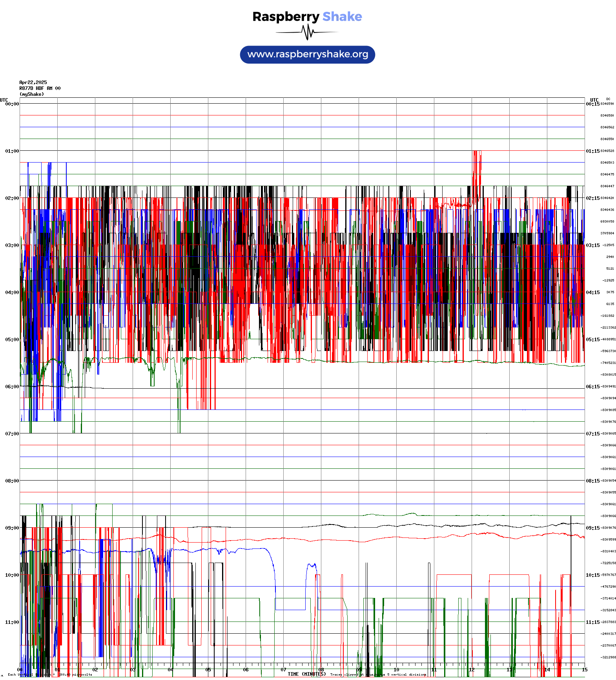Click the 02:00 UTC row label
The height and width of the screenshot is (680, 616).
[12, 198]
